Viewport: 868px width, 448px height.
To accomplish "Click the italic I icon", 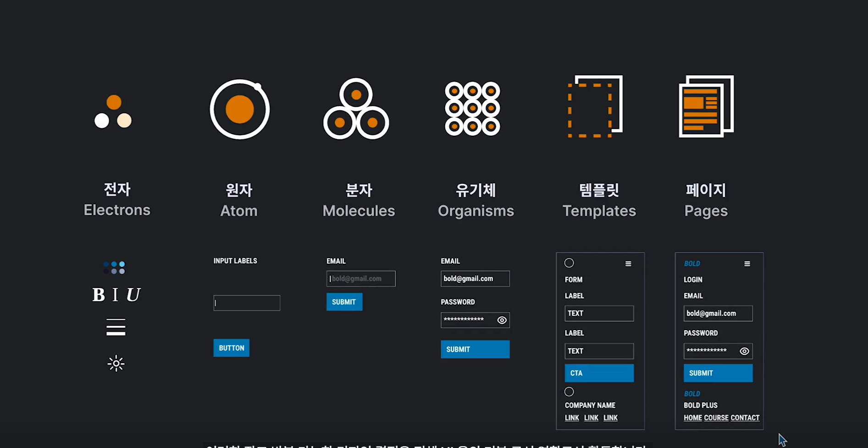I will coord(115,295).
